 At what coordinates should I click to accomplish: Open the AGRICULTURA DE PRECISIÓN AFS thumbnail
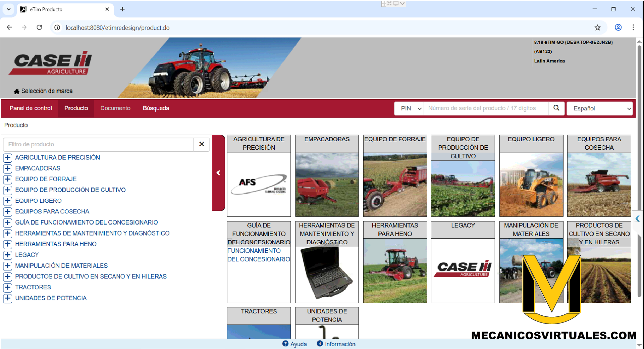click(259, 185)
